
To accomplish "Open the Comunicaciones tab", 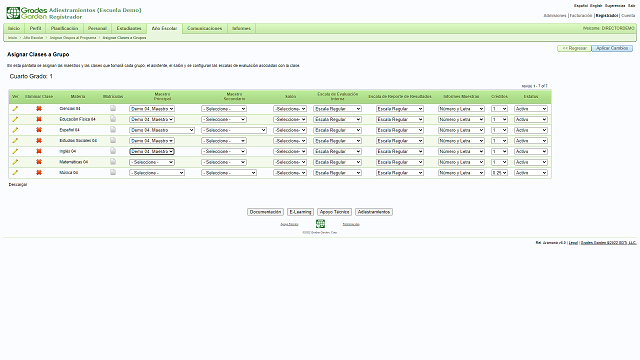I will tap(204, 29).
